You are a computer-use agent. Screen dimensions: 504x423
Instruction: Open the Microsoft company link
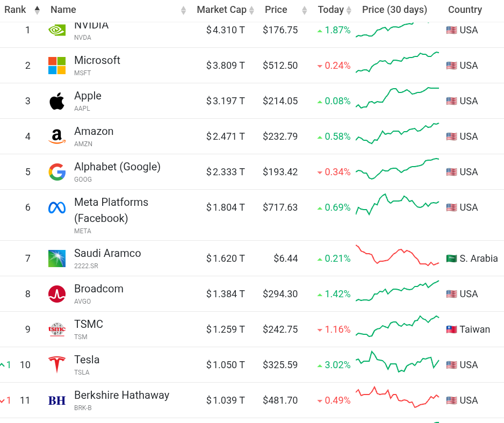pyautogui.click(x=97, y=60)
